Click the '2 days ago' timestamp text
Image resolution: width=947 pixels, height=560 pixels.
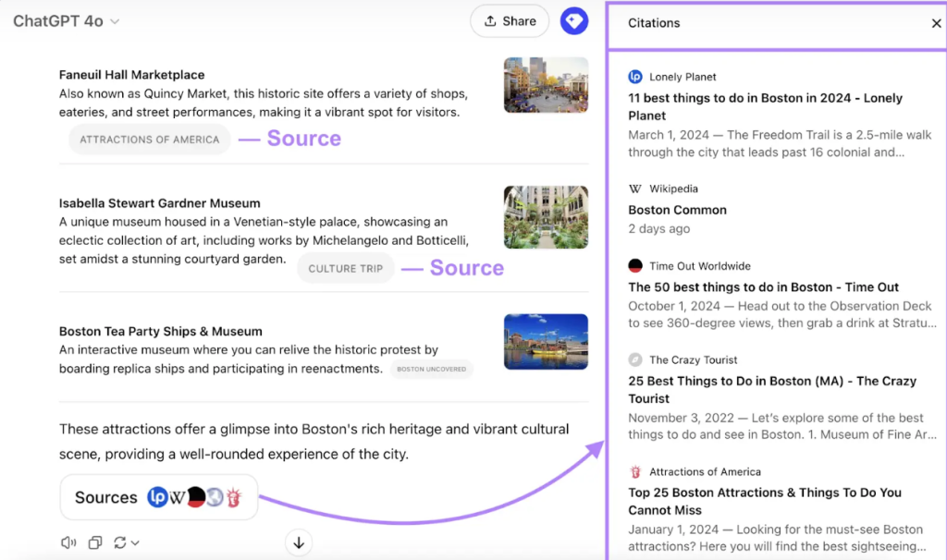tap(658, 228)
